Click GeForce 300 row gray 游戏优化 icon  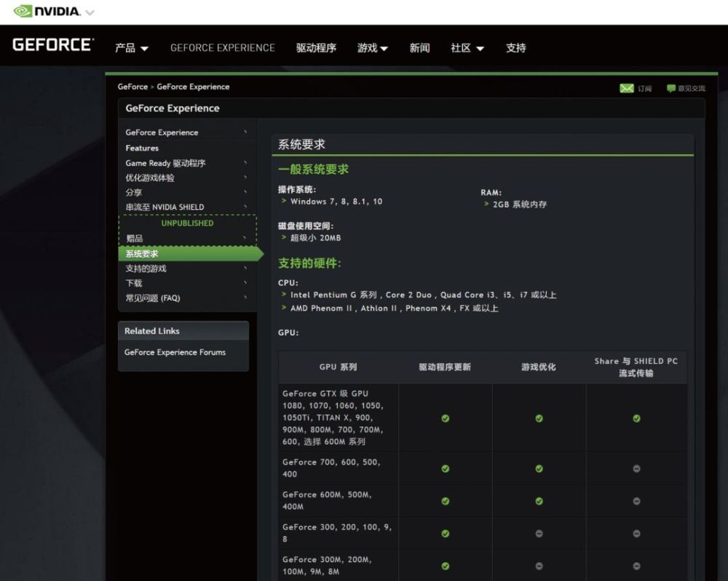(x=539, y=534)
